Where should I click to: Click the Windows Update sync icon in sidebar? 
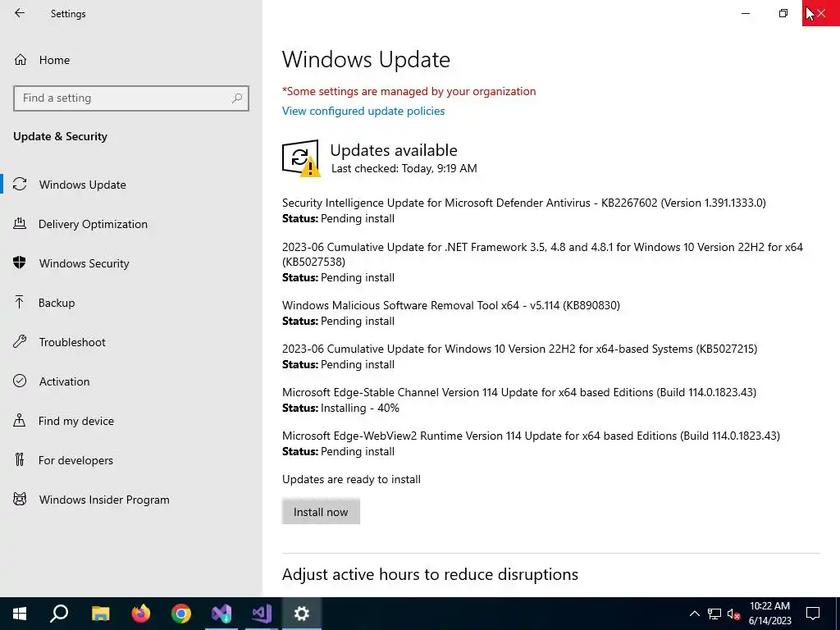point(20,185)
